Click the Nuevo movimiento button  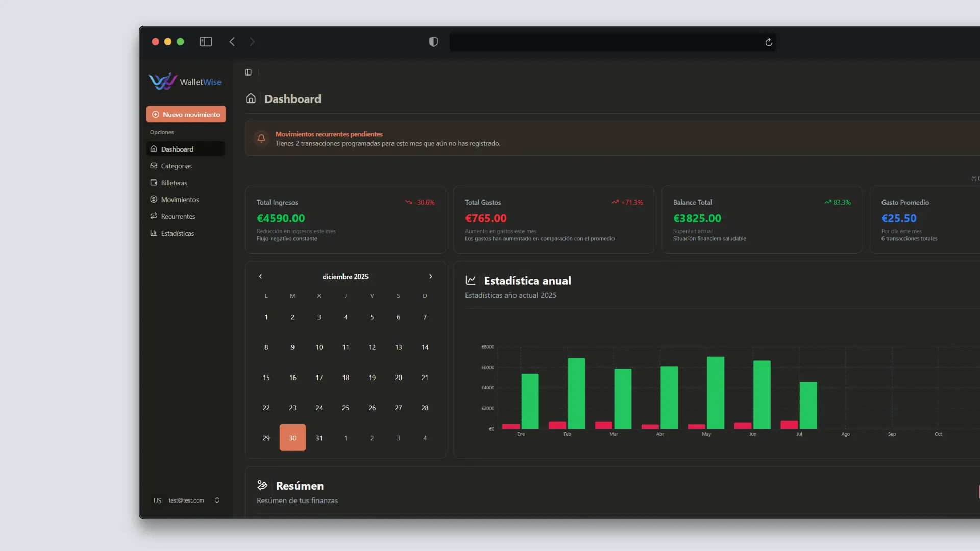click(186, 114)
